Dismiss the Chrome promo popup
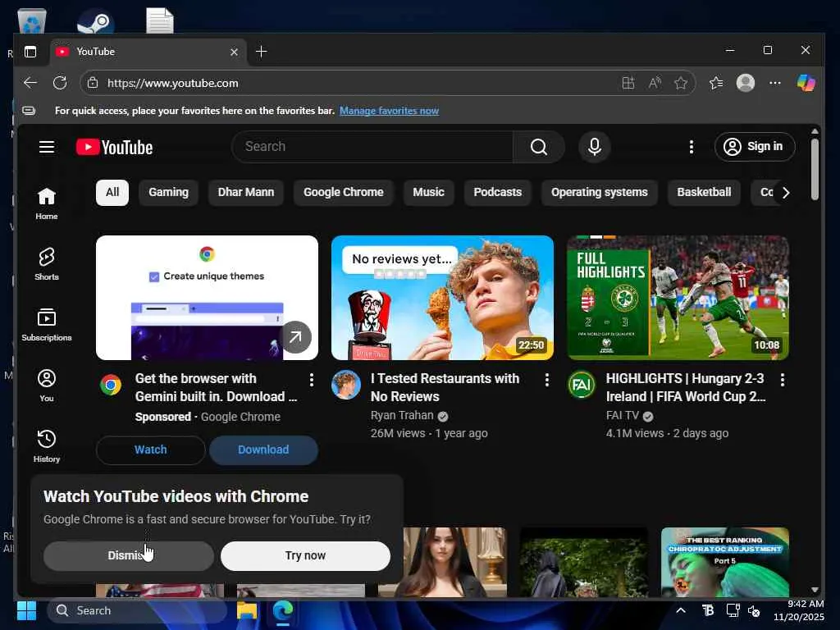 tap(129, 556)
